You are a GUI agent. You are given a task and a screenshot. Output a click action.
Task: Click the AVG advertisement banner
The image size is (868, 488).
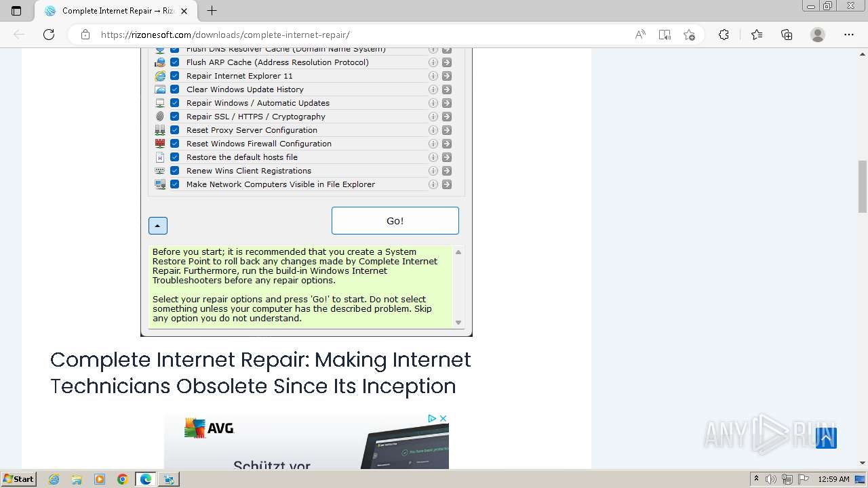307,441
